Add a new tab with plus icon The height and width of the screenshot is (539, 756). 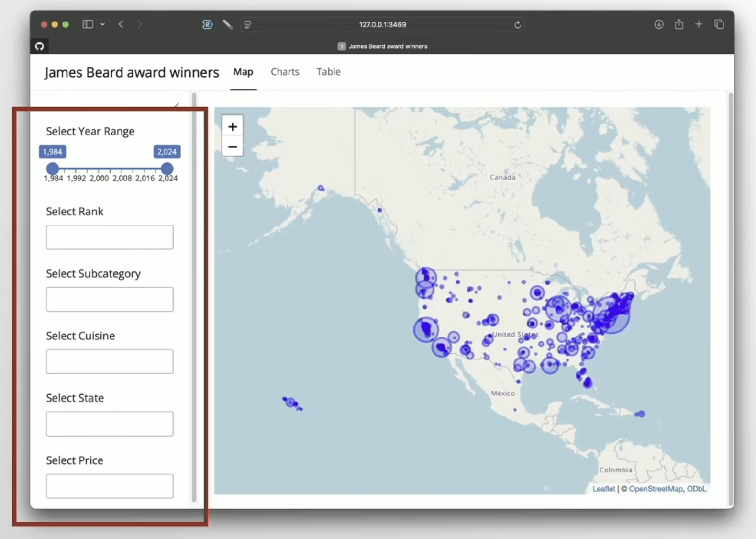(699, 24)
